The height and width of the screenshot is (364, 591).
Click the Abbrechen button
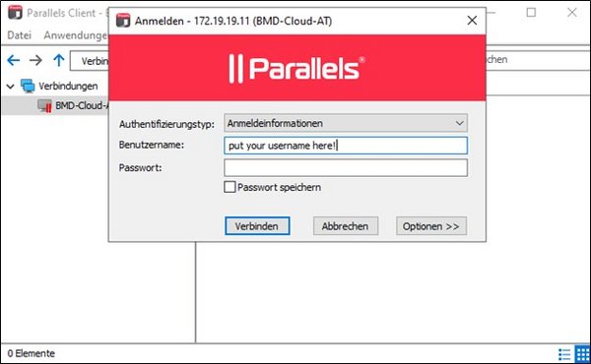(x=346, y=226)
